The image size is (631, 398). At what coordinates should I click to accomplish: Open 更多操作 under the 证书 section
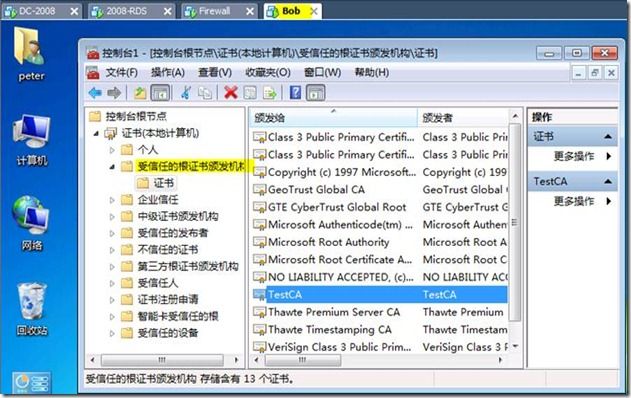(x=574, y=156)
